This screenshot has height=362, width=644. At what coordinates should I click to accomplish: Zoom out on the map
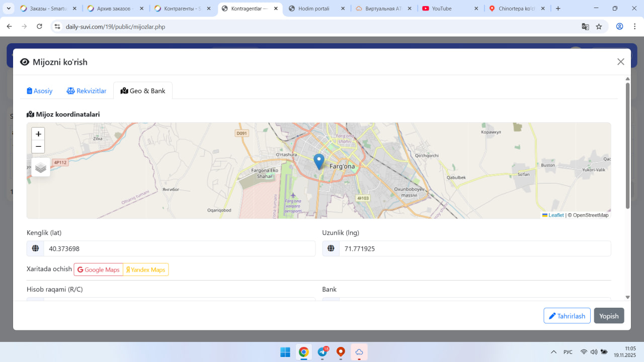[38, 147]
